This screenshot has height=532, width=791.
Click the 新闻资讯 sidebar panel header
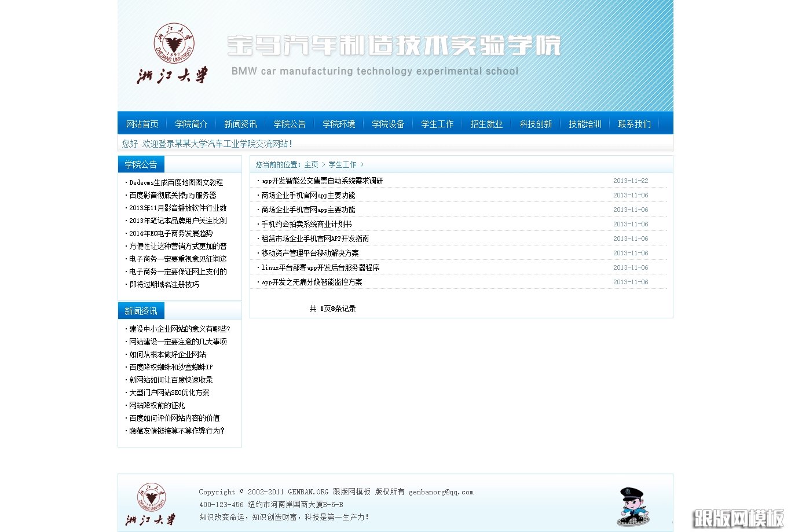pos(141,311)
